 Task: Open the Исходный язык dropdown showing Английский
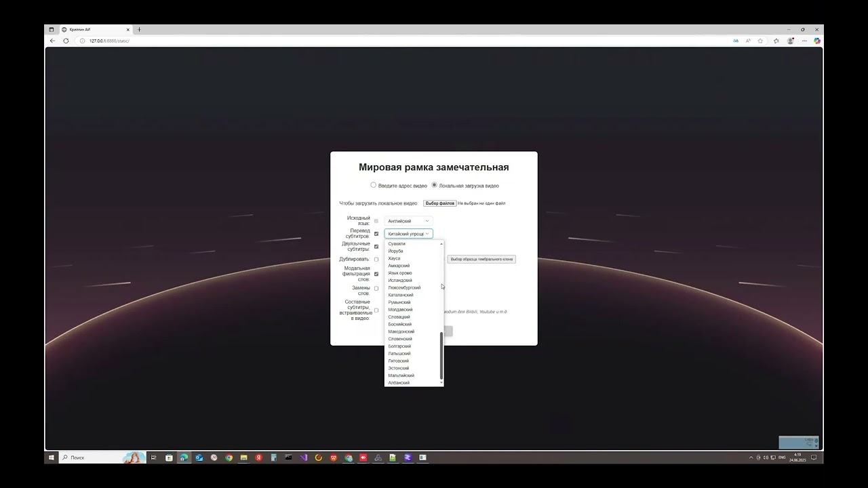point(408,221)
